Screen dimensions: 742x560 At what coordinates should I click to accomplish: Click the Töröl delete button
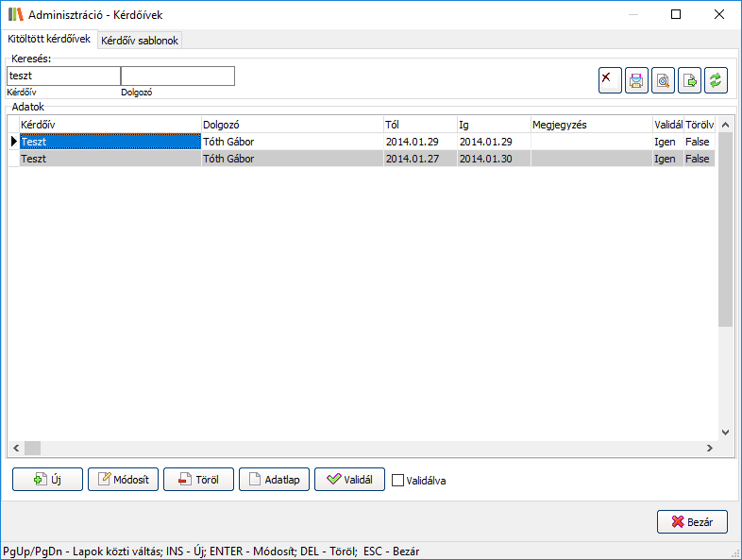pyautogui.click(x=198, y=480)
